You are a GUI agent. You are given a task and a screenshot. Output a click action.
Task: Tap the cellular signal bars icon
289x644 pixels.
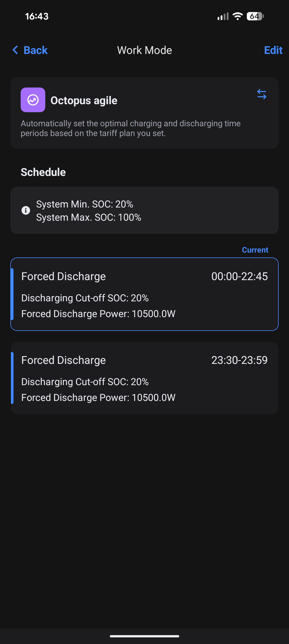click(x=223, y=16)
